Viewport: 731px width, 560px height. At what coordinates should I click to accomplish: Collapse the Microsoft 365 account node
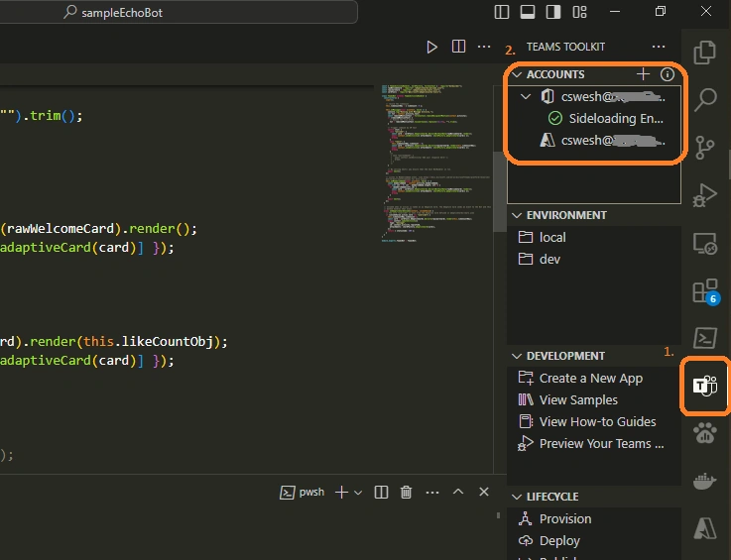526,96
